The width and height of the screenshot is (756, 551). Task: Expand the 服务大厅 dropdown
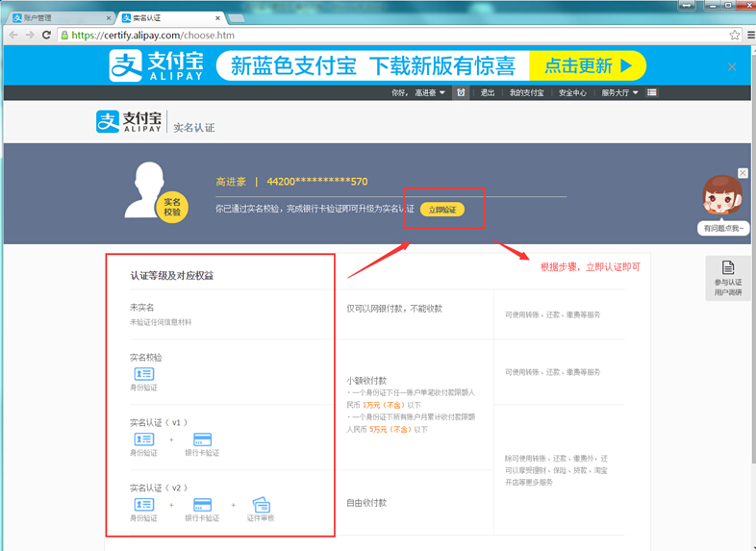point(619,92)
